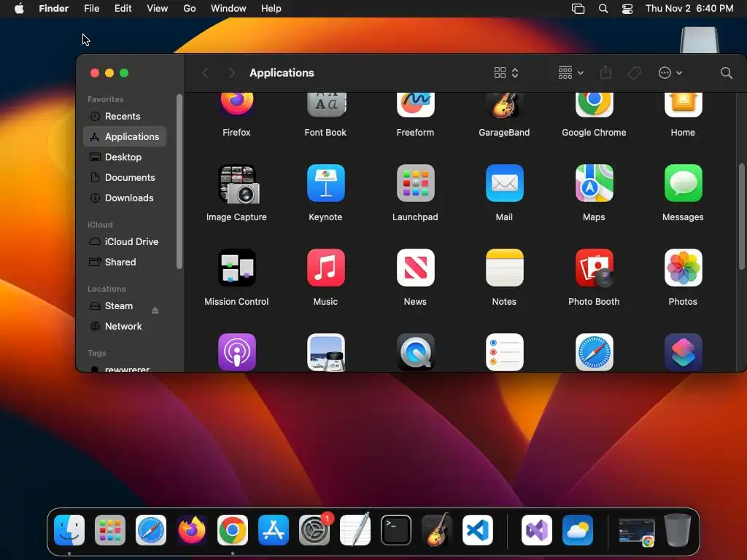
Task: Open Google Chrome in the Applications folder
Action: [x=594, y=105]
